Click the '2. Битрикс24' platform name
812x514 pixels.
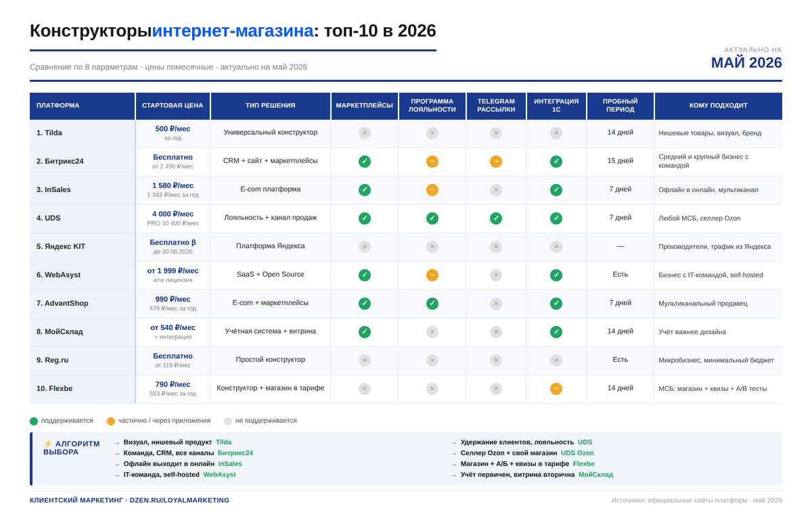click(60, 162)
